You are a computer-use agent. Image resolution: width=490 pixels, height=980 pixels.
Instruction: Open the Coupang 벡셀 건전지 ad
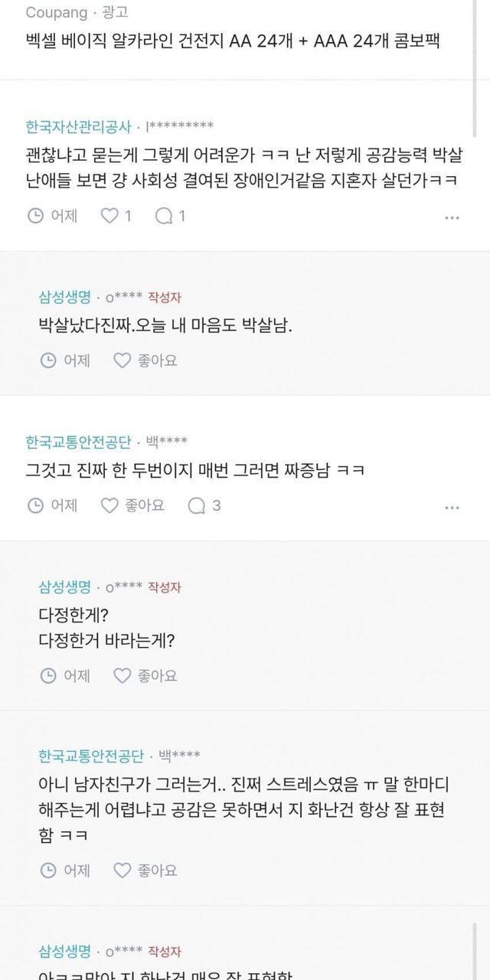[x=230, y=41]
